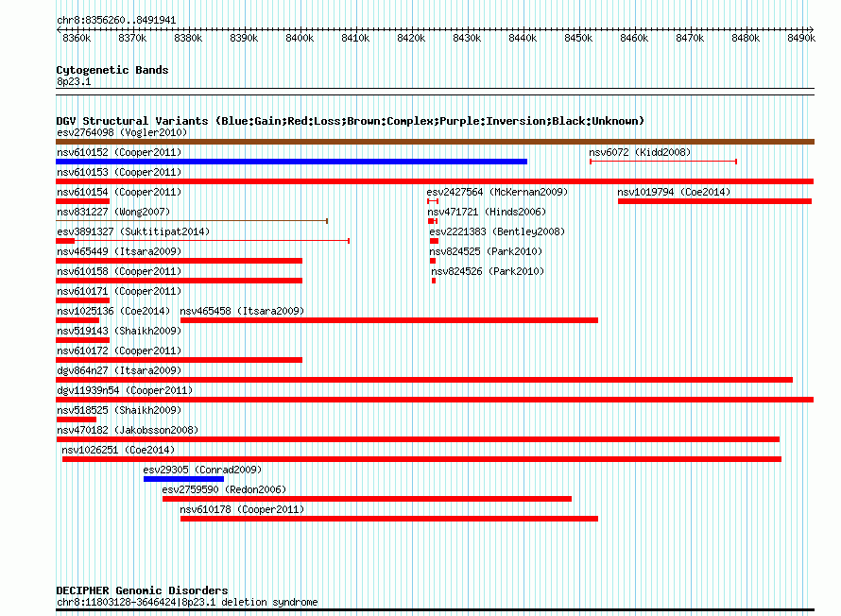Click the 8380k ruler label
The width and height of the screenshot is (841, 616).
(x=188, y=38)
